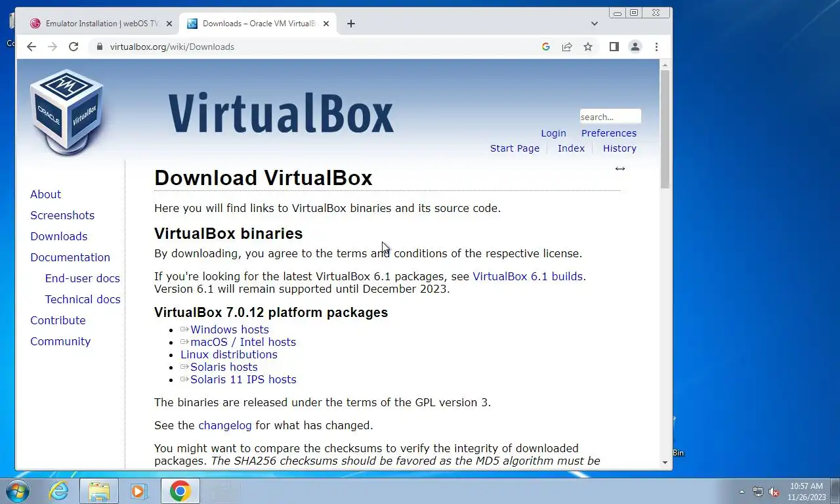View site information padlock icon

tap(100, 47)
